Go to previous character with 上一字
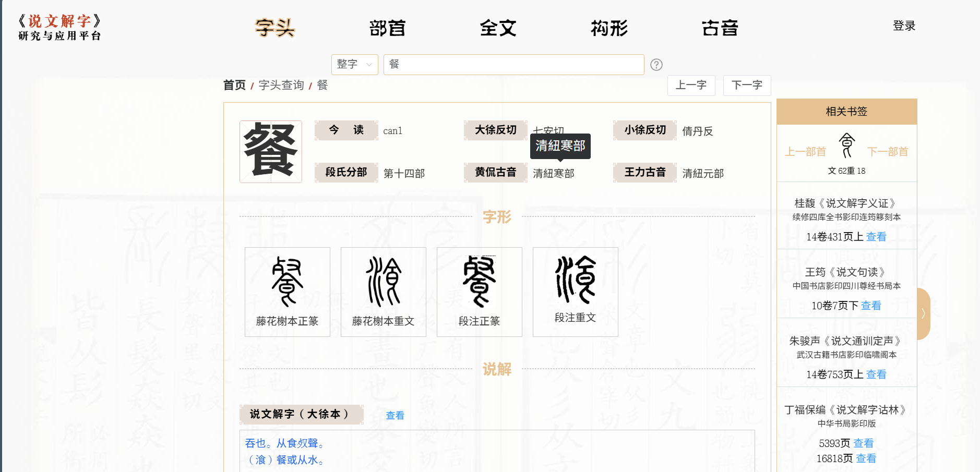This screenshot has height=472, width=980. click(691, 86)
